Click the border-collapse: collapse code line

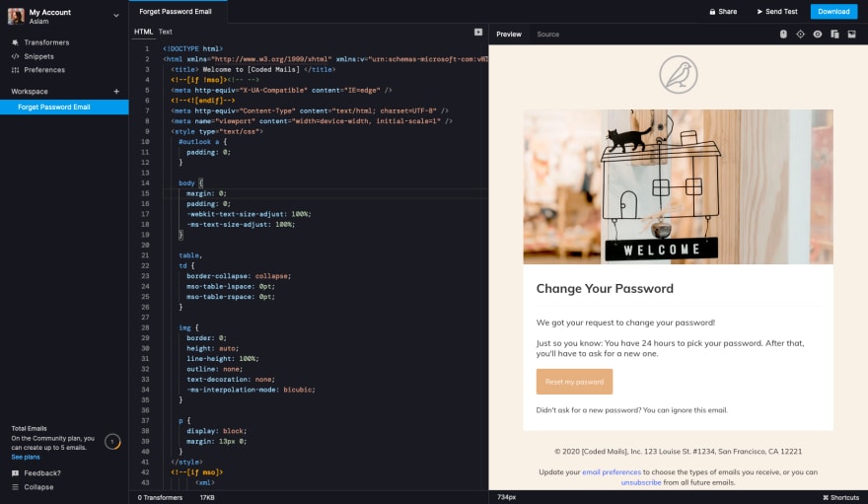tap(239, 276)
